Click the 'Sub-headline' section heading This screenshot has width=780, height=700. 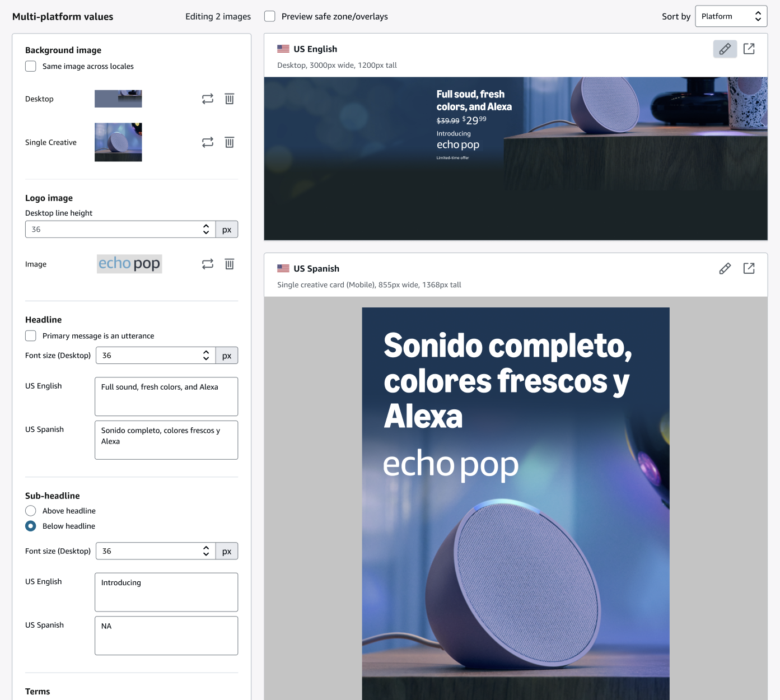tap(53, 496)
